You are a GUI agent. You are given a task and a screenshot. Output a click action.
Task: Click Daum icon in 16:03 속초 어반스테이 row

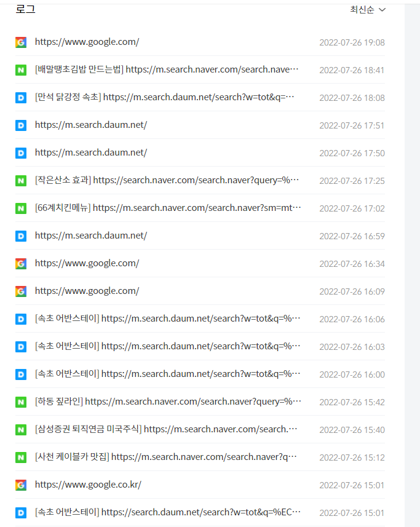point(21,346)
